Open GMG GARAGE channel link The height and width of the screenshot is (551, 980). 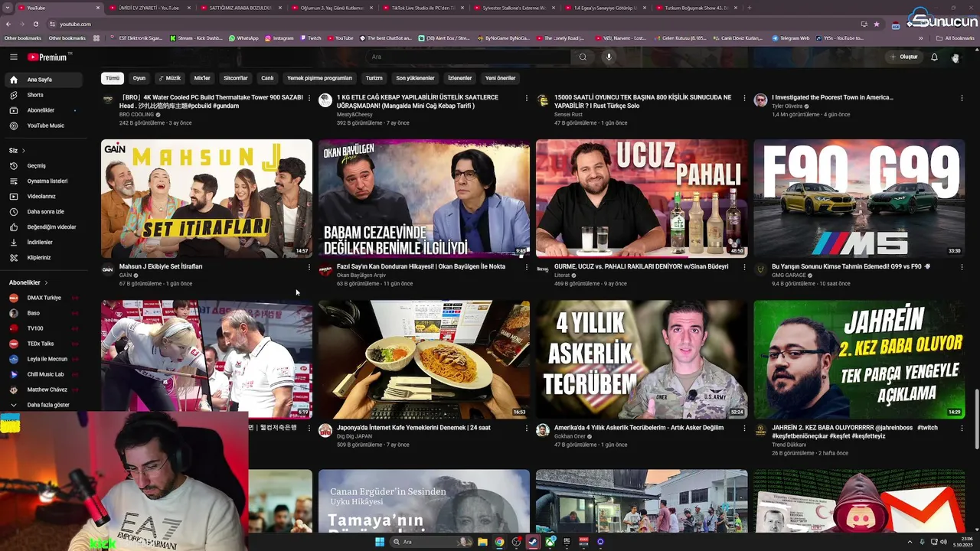click(x=789, y=275)
